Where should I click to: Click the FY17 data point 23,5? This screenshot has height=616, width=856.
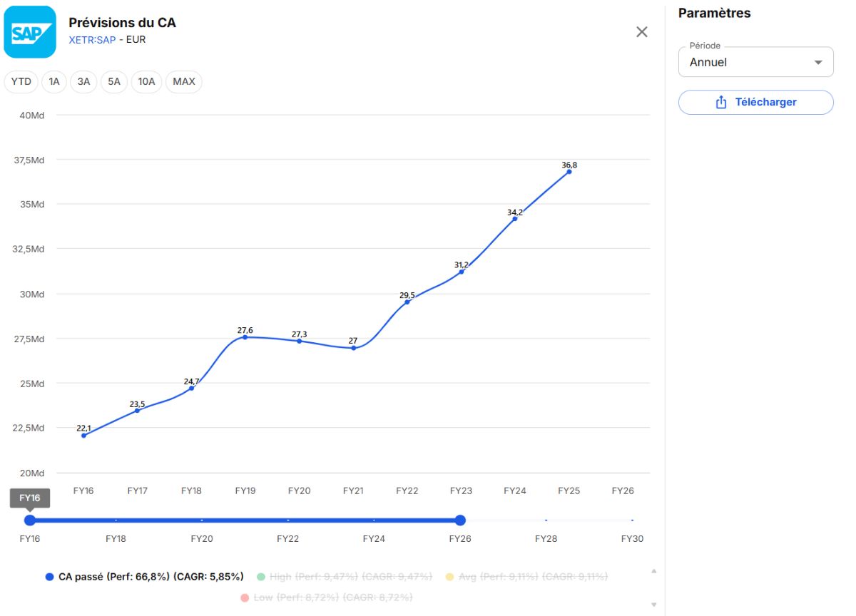tap(138, 411)
